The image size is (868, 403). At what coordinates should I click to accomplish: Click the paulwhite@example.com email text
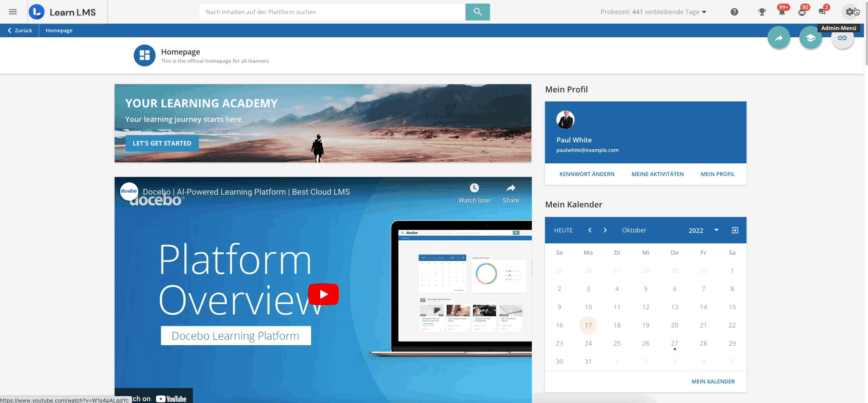click(587, 150)
